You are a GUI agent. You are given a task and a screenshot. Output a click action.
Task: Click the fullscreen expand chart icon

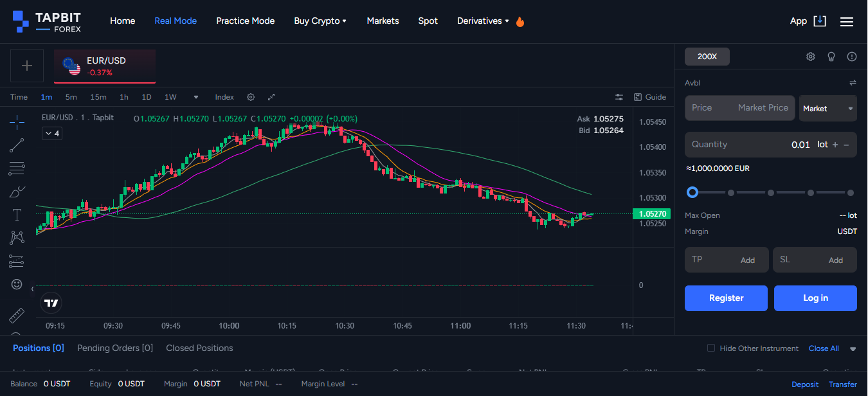pyautogui.click(x=271, y=97)
